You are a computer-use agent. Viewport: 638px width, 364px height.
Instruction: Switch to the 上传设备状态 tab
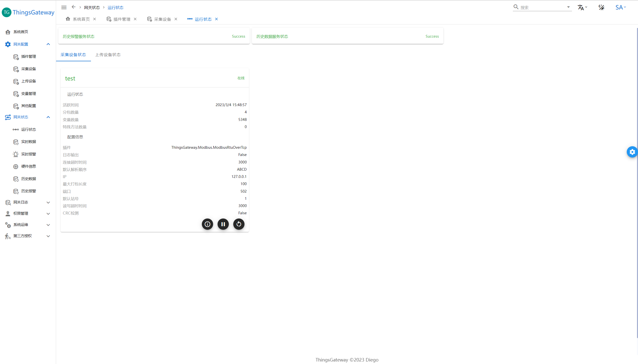point(108,55)
